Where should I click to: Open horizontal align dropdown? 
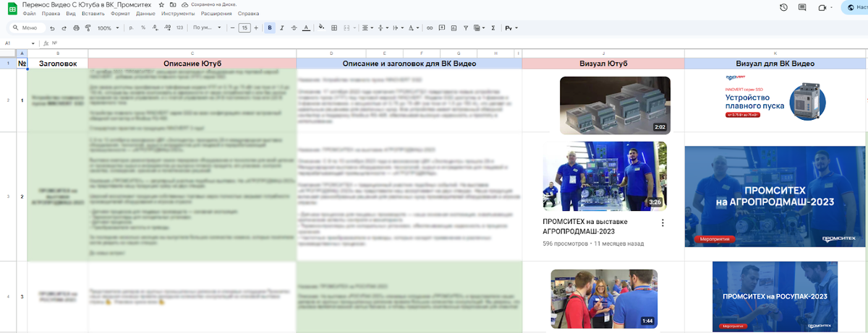pyautogui.click(x=367, y=28)
